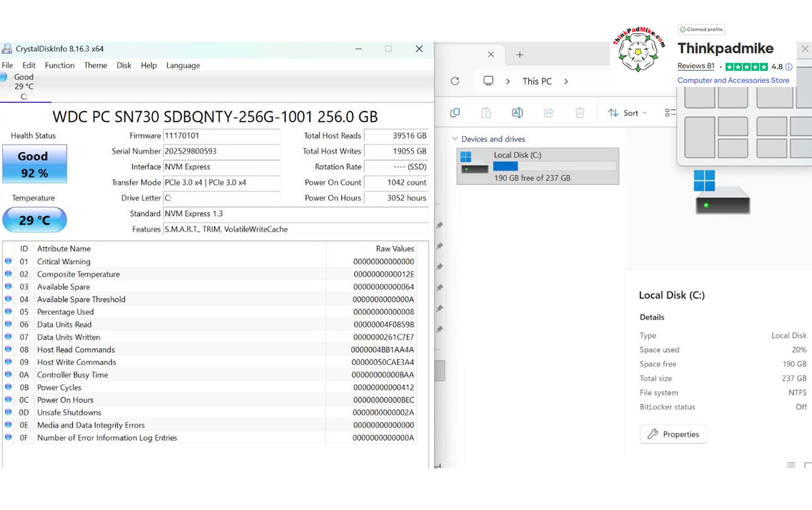
Task: Open the Disk menu
Action: tap(124, 65)
